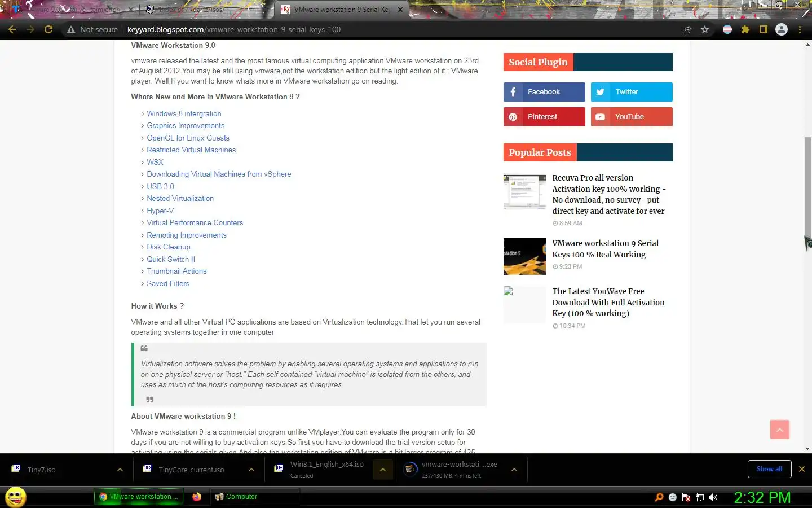The image size is (812, 508).
Task: Click the USB 3.0 list item
Action: (160, 186)
